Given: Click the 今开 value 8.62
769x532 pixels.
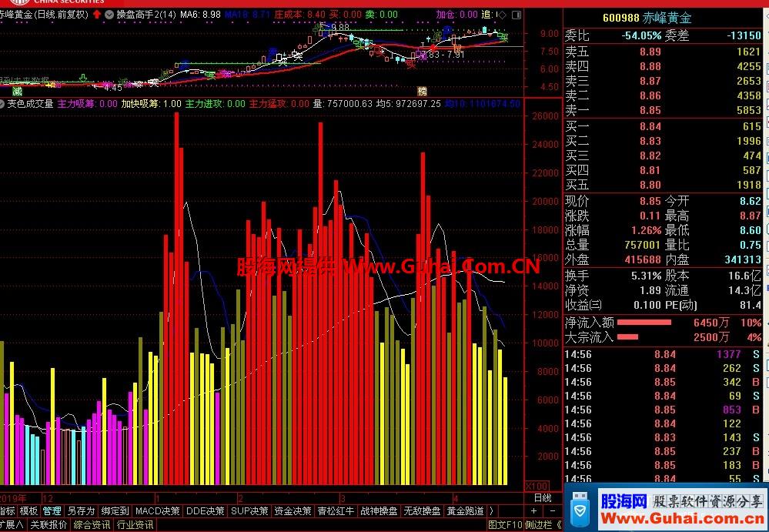Looking at the screenshot, I should click(751, 201).
